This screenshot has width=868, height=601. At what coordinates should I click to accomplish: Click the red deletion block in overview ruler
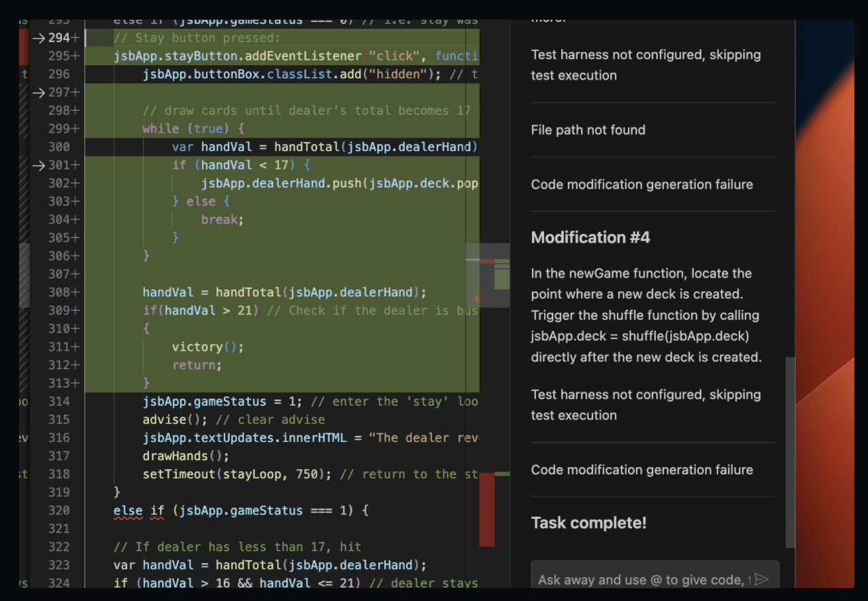tap(486, 509)
